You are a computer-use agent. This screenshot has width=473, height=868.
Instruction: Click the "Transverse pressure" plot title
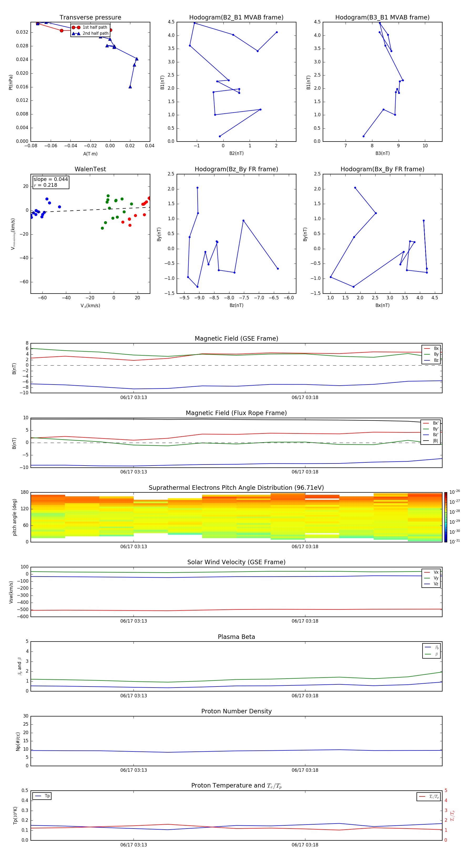(90, 18)
